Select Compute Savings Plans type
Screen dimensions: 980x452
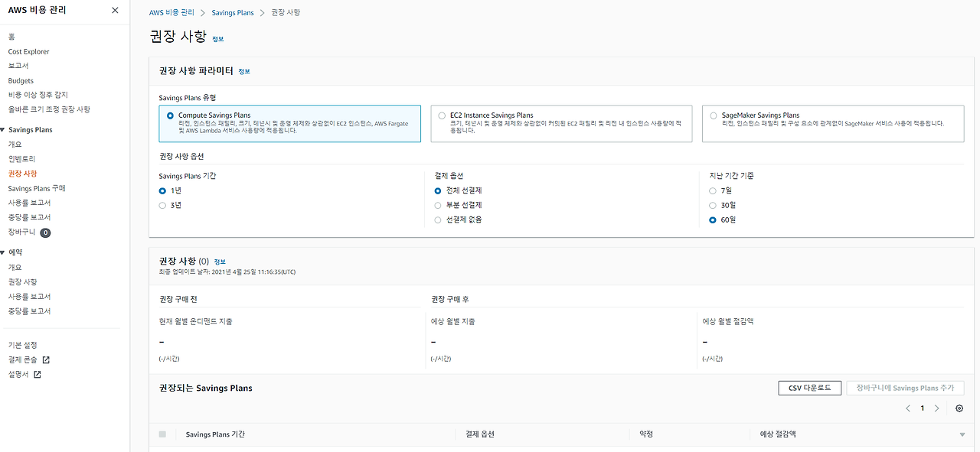[x=289, y=124]
